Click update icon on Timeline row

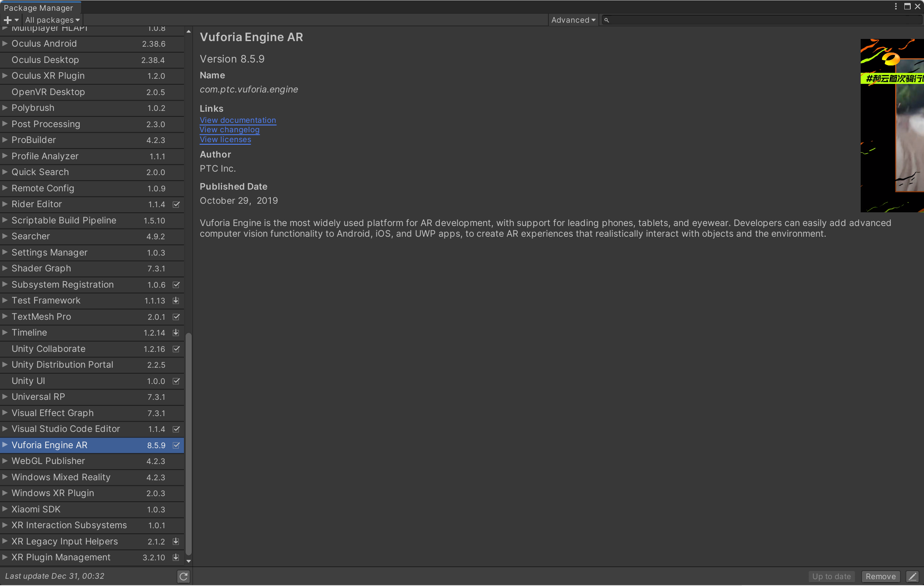[176, 333]
